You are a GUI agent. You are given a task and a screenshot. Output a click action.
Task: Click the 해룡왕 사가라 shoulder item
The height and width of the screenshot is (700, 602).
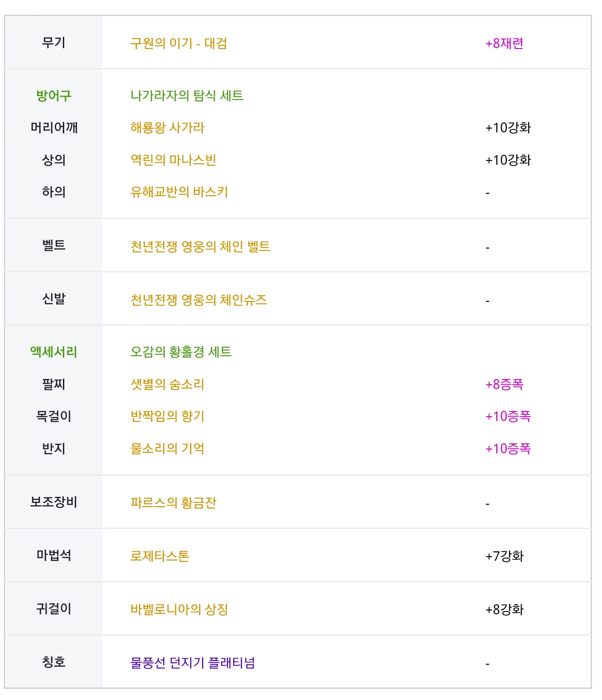168,128
